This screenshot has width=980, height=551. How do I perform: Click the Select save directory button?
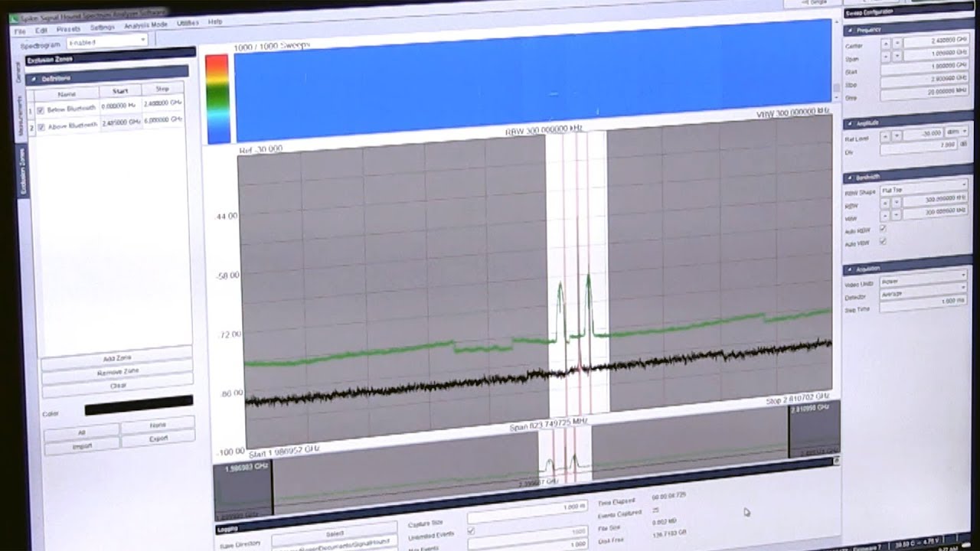click(334, 533)
